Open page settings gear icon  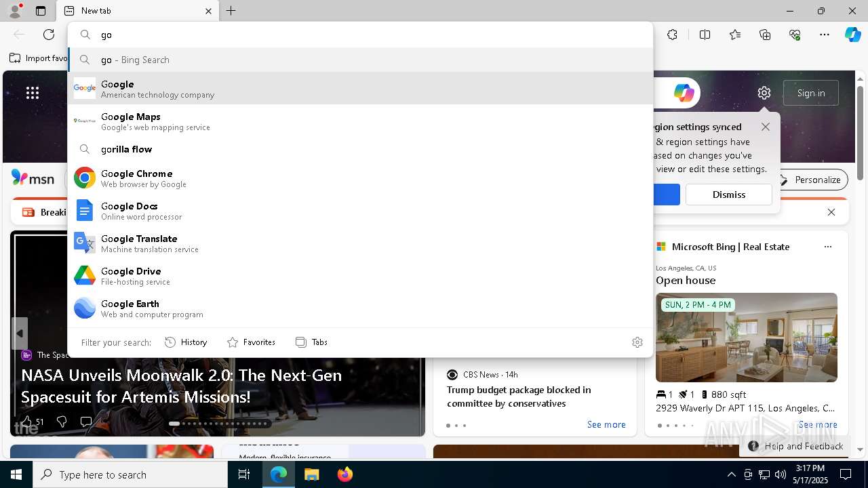(x=764, y=93)
